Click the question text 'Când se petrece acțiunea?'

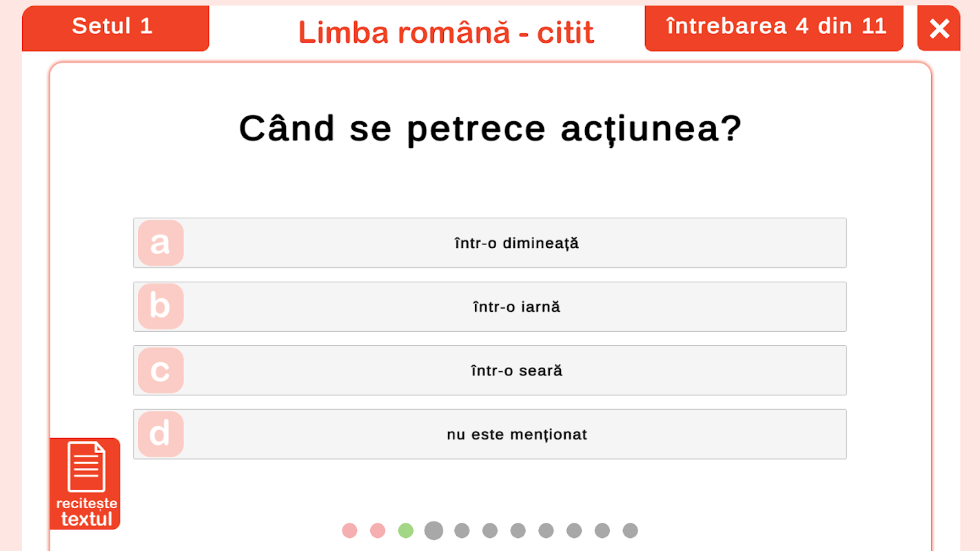[490, 128]
